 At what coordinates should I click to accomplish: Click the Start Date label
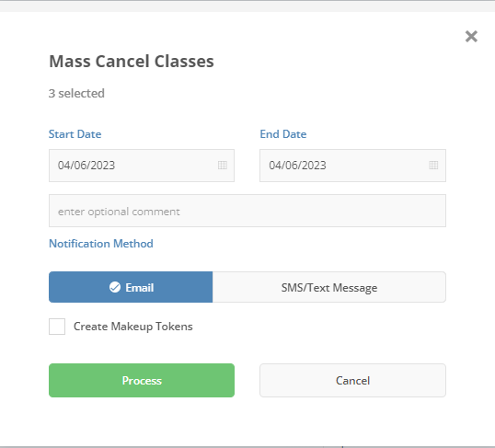75,134
